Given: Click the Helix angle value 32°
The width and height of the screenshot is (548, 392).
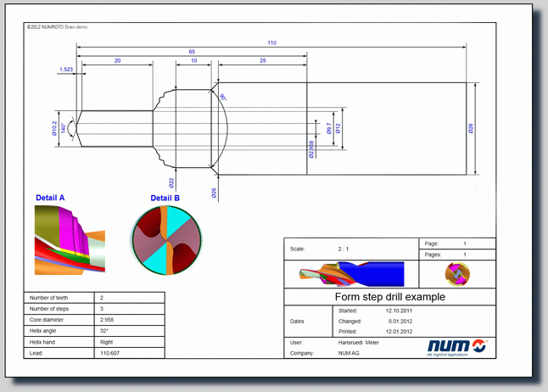Looking at the screenshot, I should coord(104,331).
